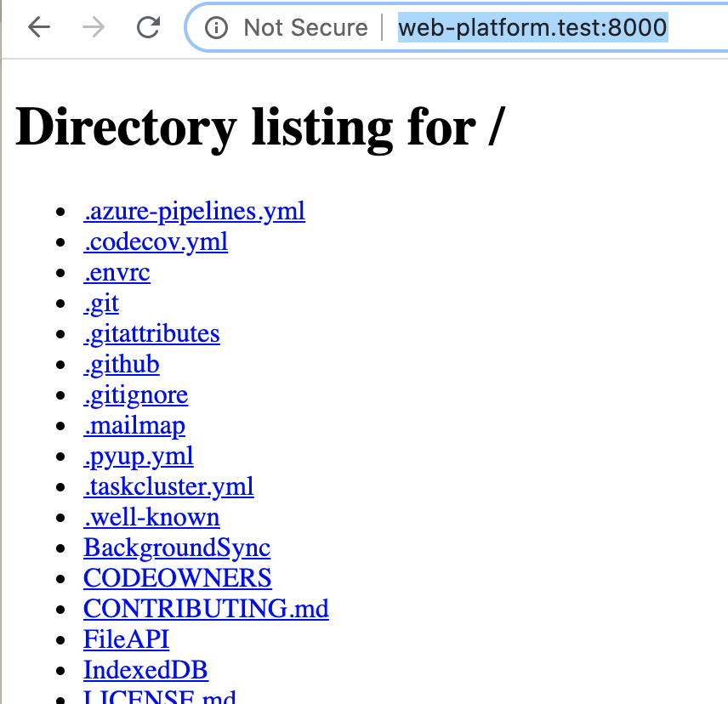
Task: Click the Not Secure info icon
Action: [x=218, y=28]
